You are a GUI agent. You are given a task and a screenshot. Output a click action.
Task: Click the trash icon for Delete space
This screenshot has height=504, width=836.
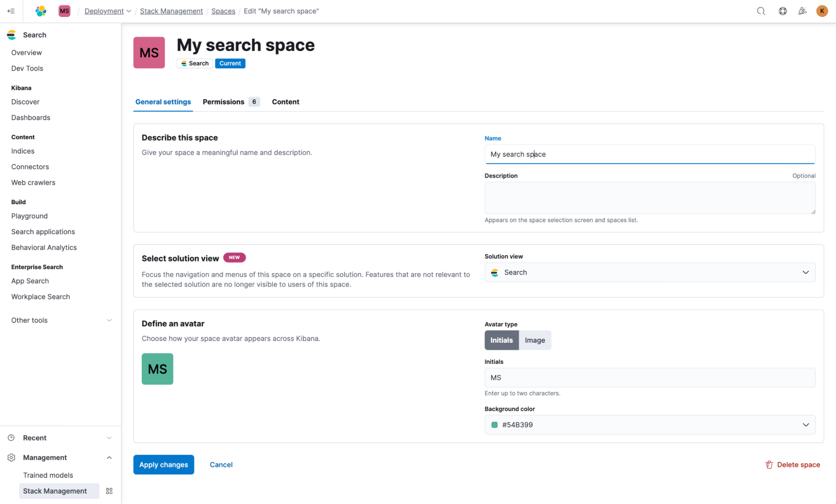coord(769,465)
